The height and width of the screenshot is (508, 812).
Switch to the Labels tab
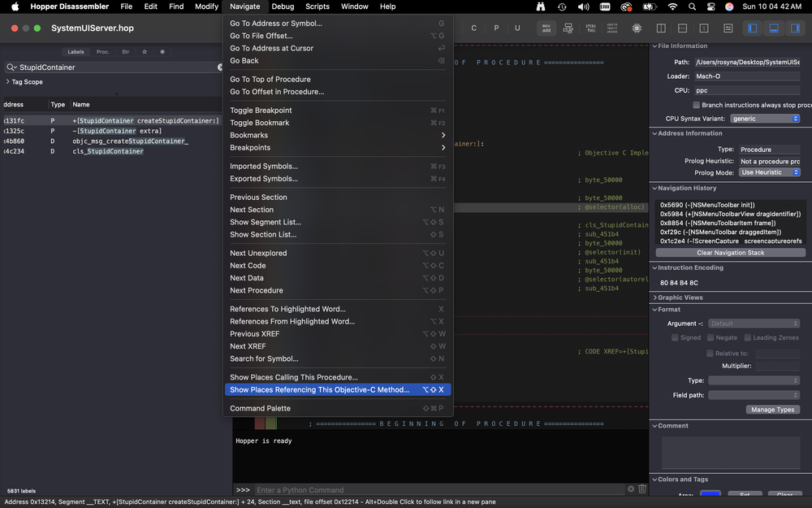(76, 52)
